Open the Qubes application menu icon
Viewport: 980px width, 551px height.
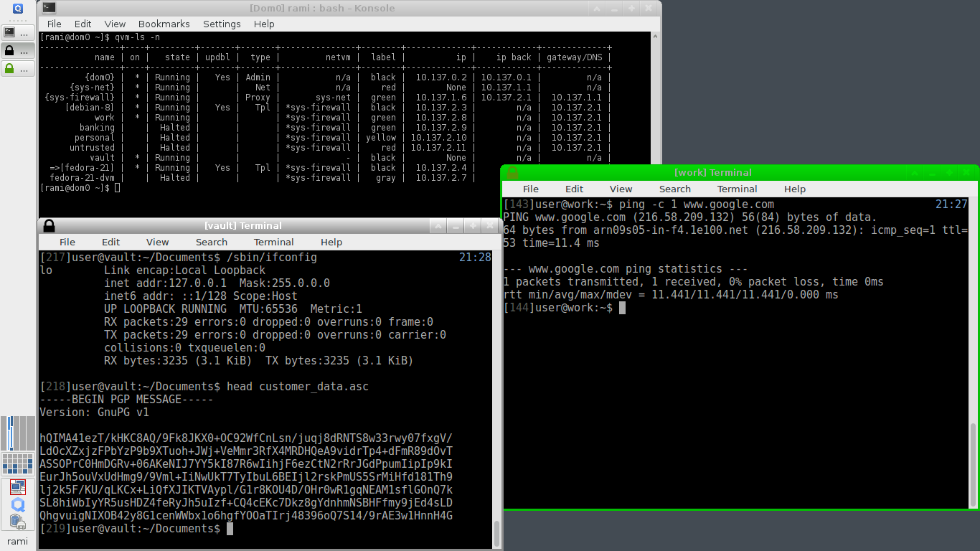[x=18, y=9]
